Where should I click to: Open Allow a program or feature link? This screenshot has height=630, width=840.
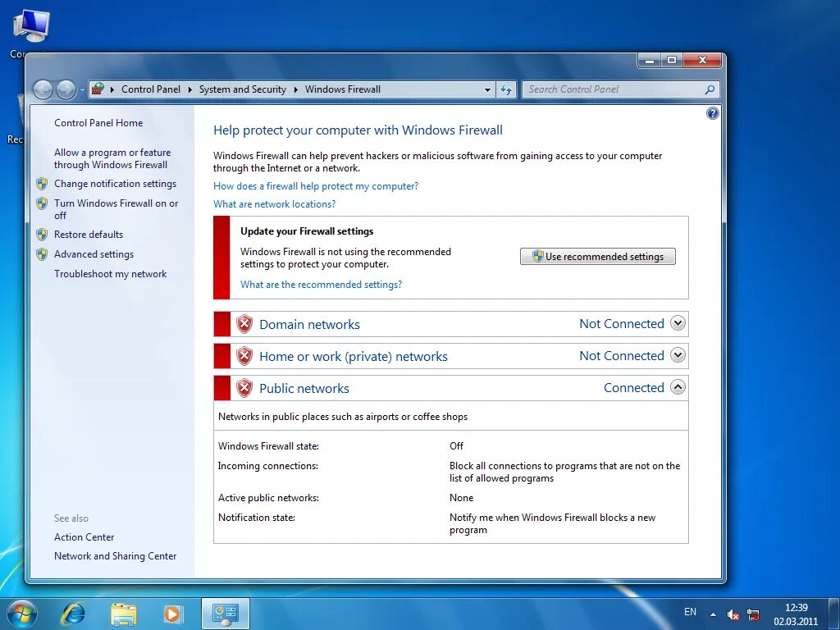(x=112, y=158)
